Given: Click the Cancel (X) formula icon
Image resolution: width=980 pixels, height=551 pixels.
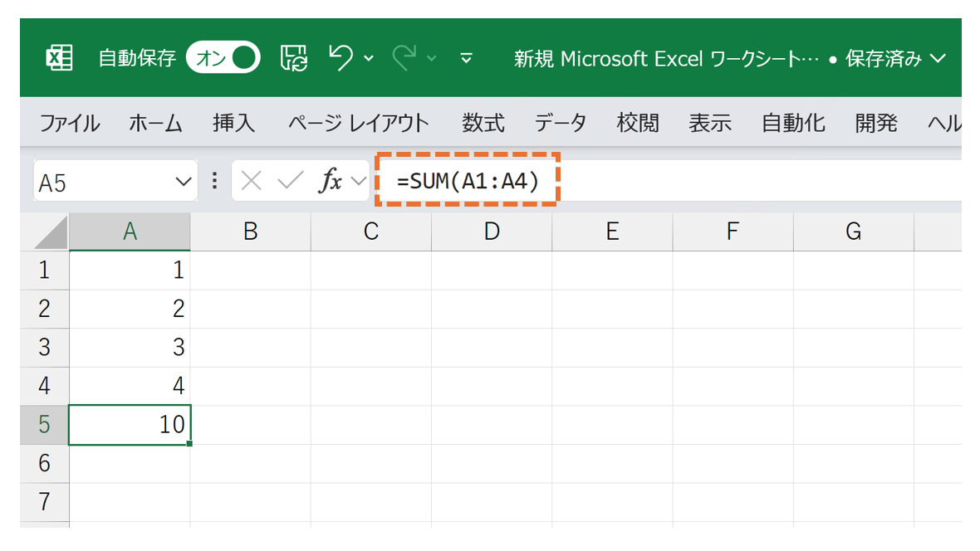Looking at the screenshot, I should pyautogui.click(x=252, y=181).
